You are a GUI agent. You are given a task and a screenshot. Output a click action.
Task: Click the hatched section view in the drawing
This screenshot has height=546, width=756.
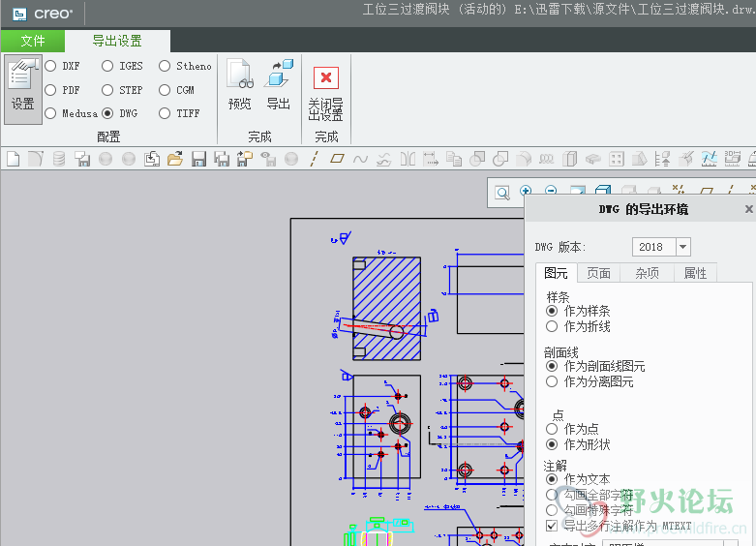[386, 309]
